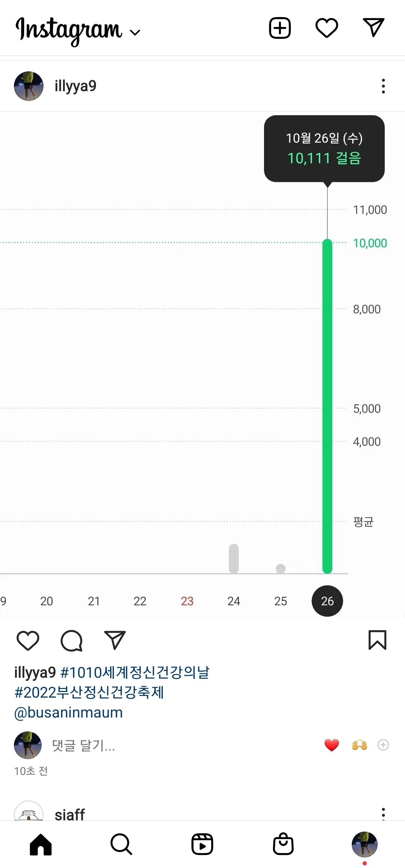Expand Instagram feed dropdown chevron
This screenshot has height=868, width=405.
click(x=135, y=32)
